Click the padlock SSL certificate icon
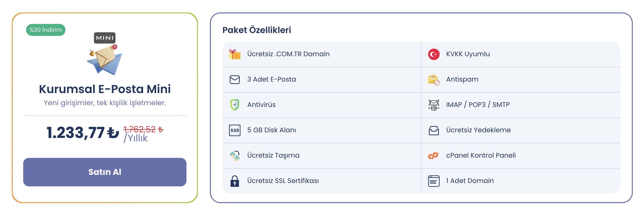The image size is (644, 211). point(235,181)
